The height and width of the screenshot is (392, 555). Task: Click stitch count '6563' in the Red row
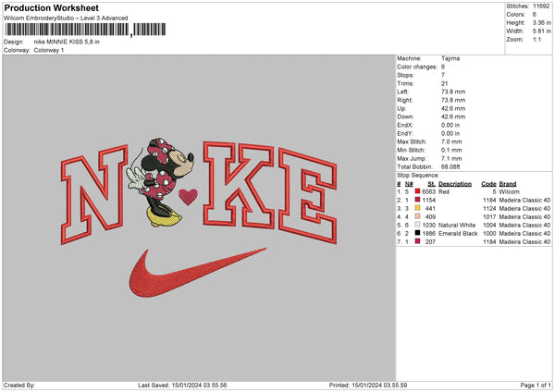428,191
